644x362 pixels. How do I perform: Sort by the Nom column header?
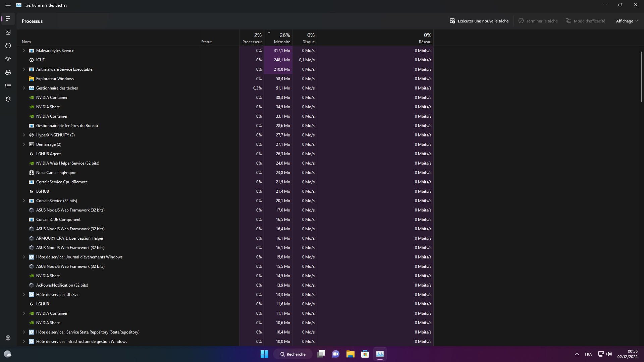[x=108, y=38]
